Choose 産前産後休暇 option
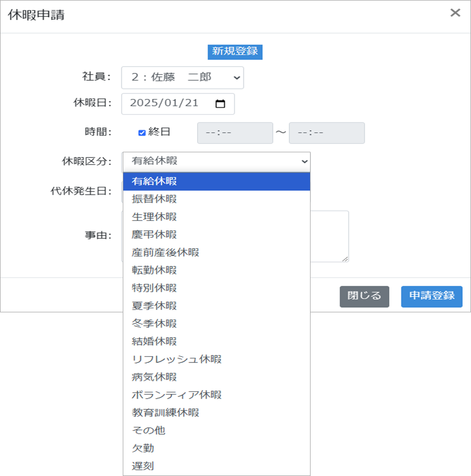The width and height of the screenshot is (471, 476). pos(165,252)
